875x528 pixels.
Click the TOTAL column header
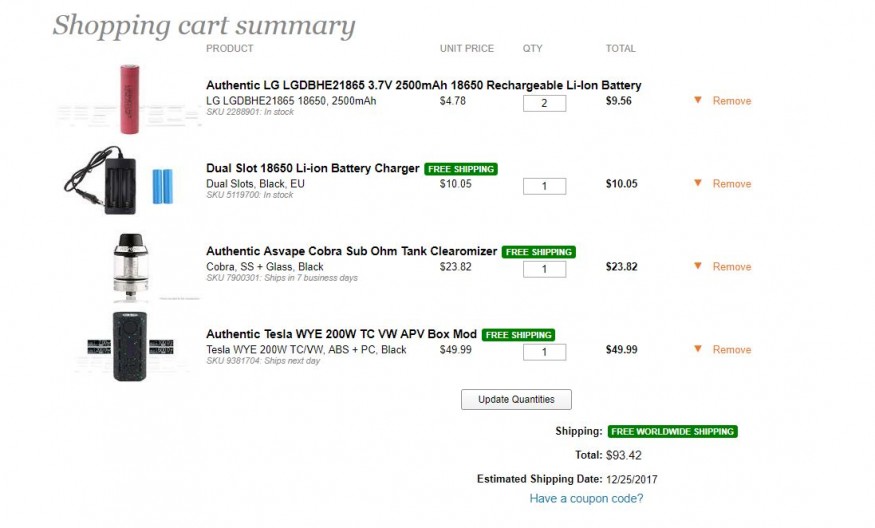(621, 49)
